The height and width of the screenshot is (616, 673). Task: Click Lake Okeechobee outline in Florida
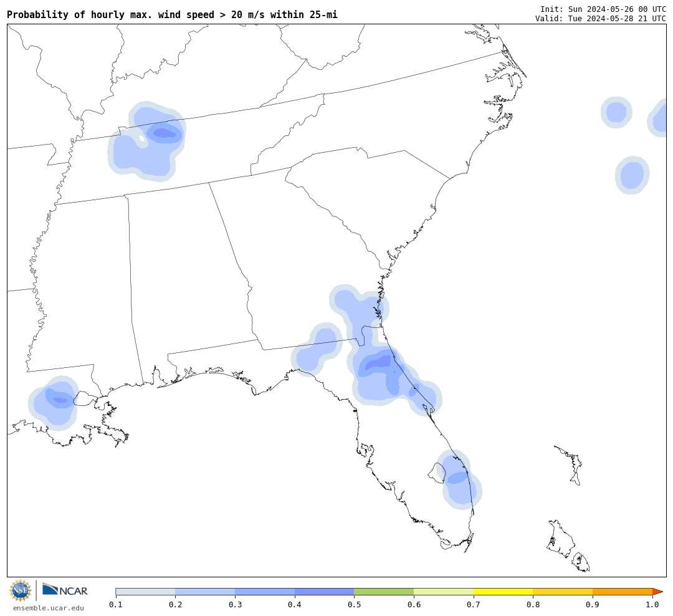437,473
